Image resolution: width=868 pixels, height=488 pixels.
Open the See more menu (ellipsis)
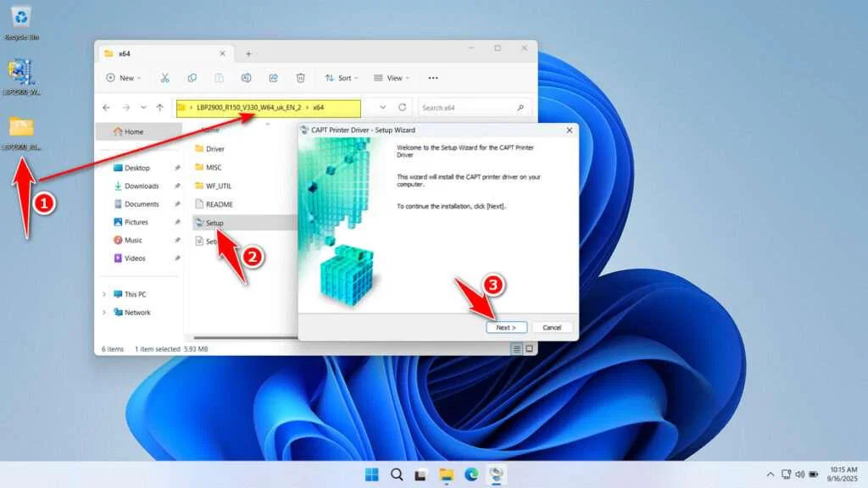432,78
